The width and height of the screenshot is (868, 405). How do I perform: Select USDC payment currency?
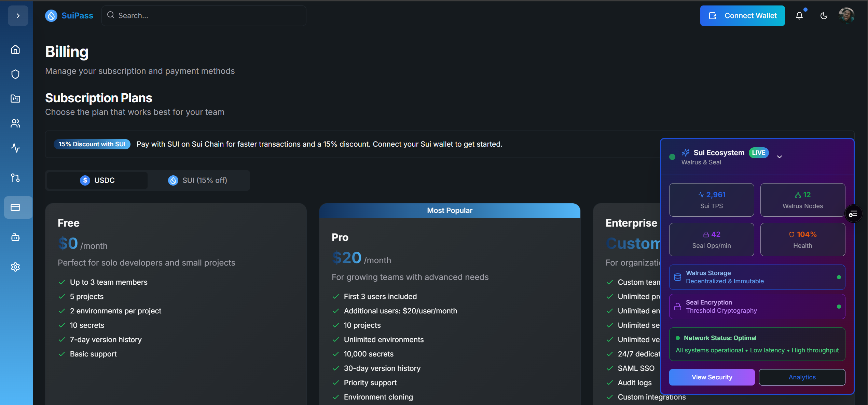tap(97, 180)
